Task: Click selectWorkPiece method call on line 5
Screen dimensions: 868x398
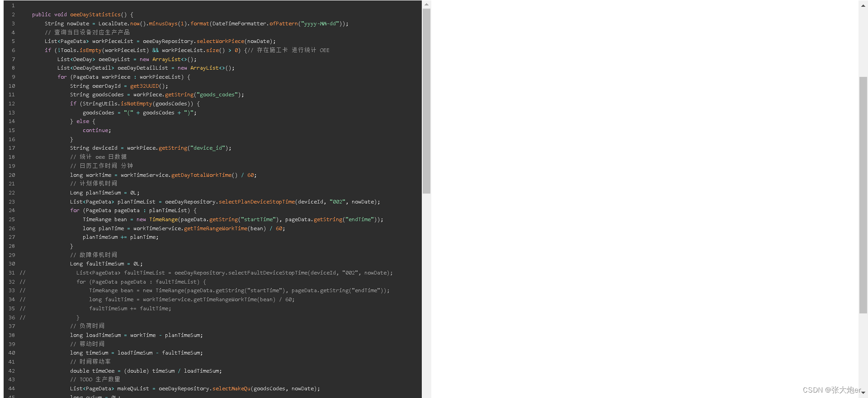Action: tap(220, 41)
